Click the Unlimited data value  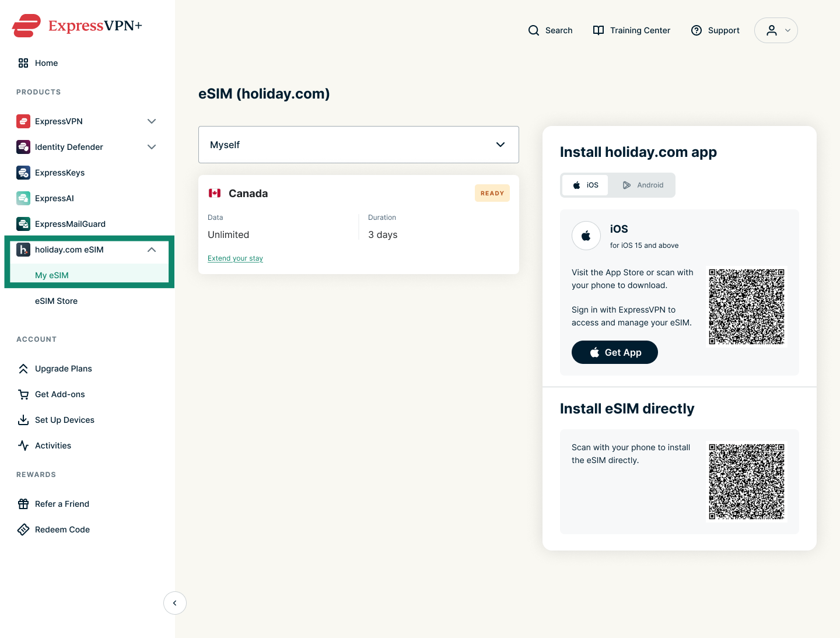228,234
